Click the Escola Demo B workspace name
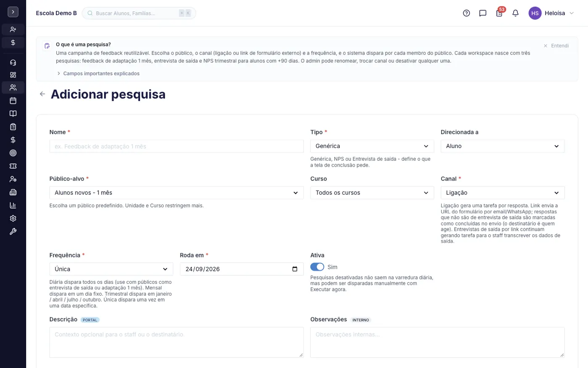The height and width of the screenshot is (368, 588). pyautogui.click(x=56, y=13)
